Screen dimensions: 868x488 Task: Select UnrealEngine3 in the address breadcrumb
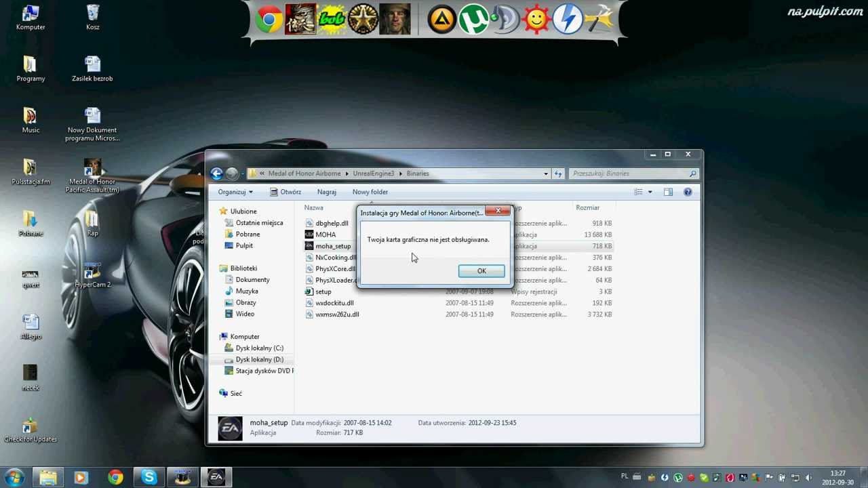373,174
